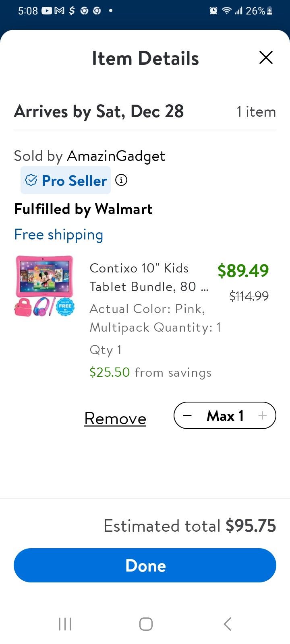Remove the kids tablet from cart
290x644 pixels.
(x=115, y=419)
